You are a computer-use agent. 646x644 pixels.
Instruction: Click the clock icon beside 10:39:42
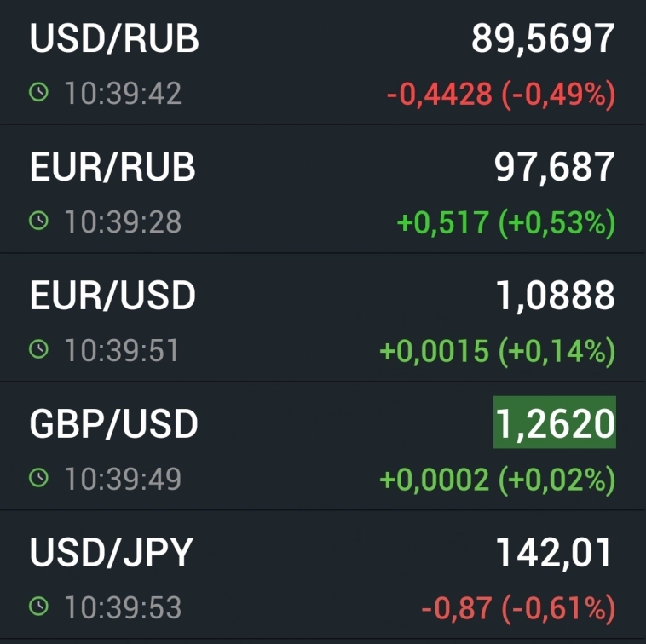click(x=38, y=93)
